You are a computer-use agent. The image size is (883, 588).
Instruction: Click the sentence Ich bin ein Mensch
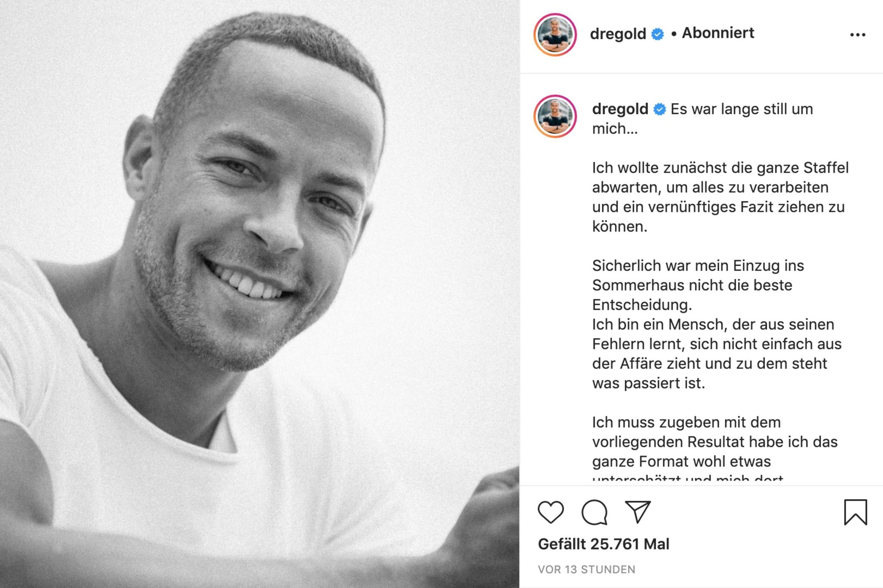pyautogui.click(x=717, y=353)
